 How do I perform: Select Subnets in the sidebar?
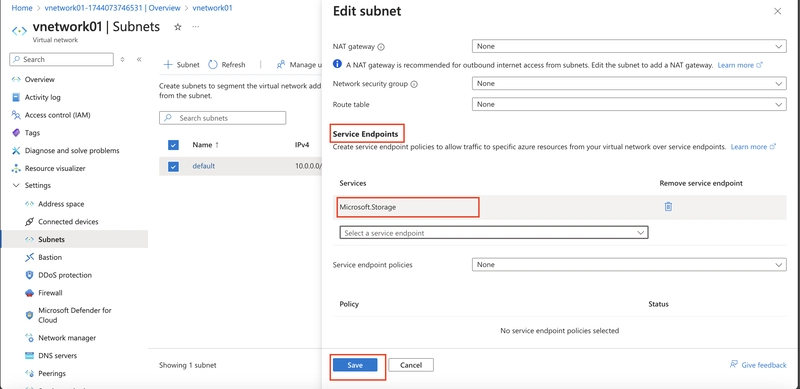(x=51, y=239)
